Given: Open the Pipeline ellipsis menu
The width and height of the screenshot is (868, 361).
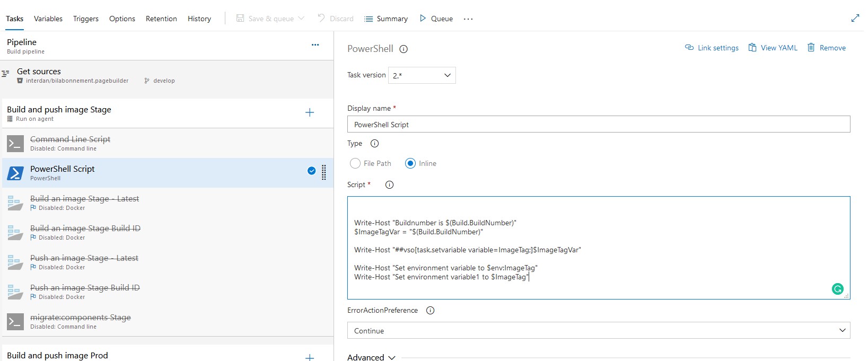Looking at the screenshot, I should (315, 45).
